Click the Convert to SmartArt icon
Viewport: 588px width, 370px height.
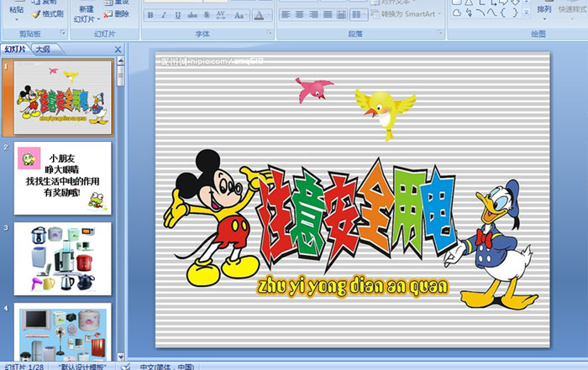375,14
